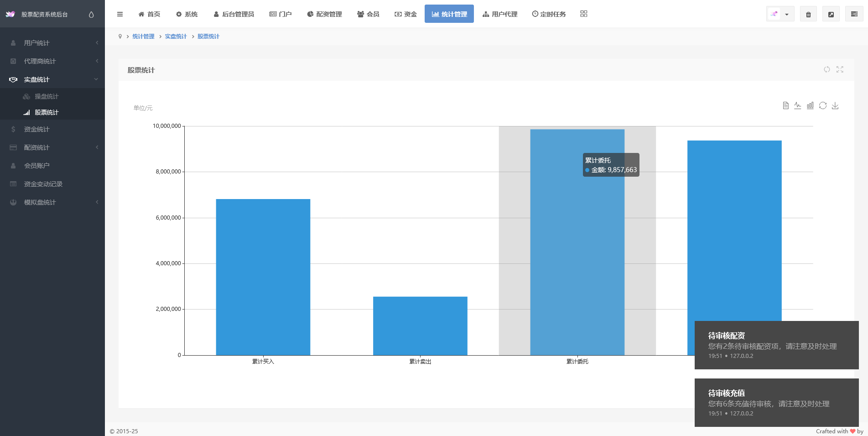Click the trash clear-cache icon
This screenshot has height=436, width=868.
click(x=808, y=14)
